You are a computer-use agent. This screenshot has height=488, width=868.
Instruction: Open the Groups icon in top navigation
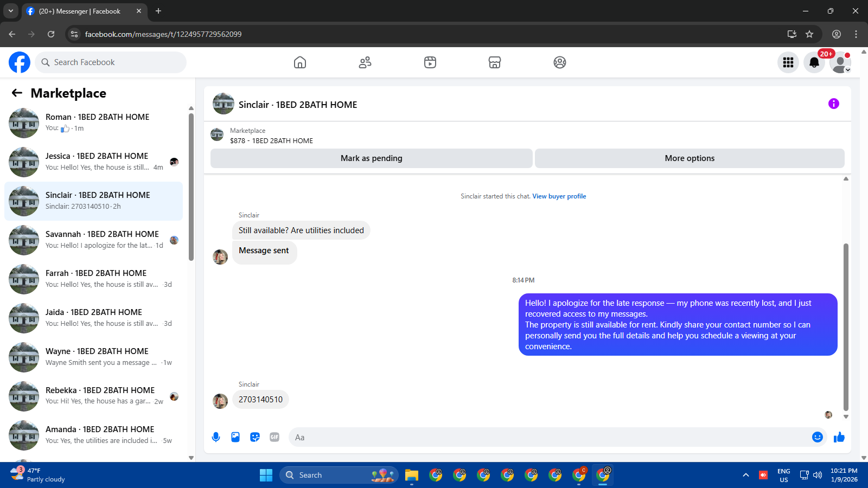(560, 62)
